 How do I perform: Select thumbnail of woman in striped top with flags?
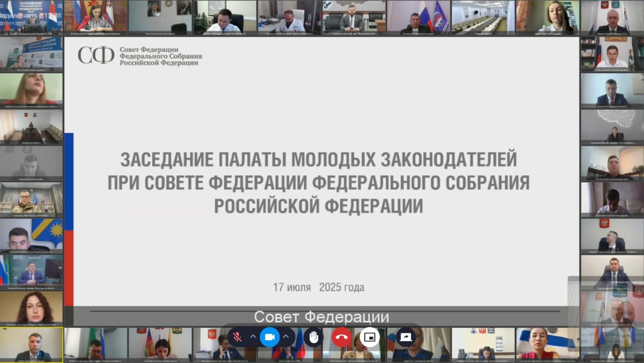click(x=96, y=17)
